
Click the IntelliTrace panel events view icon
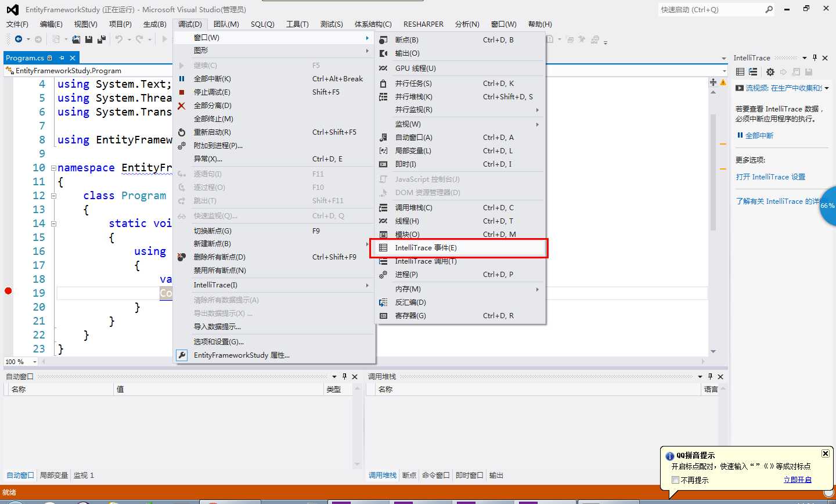coord(740,72)
